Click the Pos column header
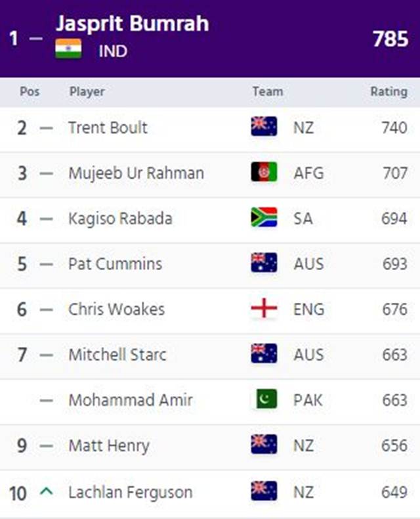Viewport: 420px width, 519px height. click(30, 92)
